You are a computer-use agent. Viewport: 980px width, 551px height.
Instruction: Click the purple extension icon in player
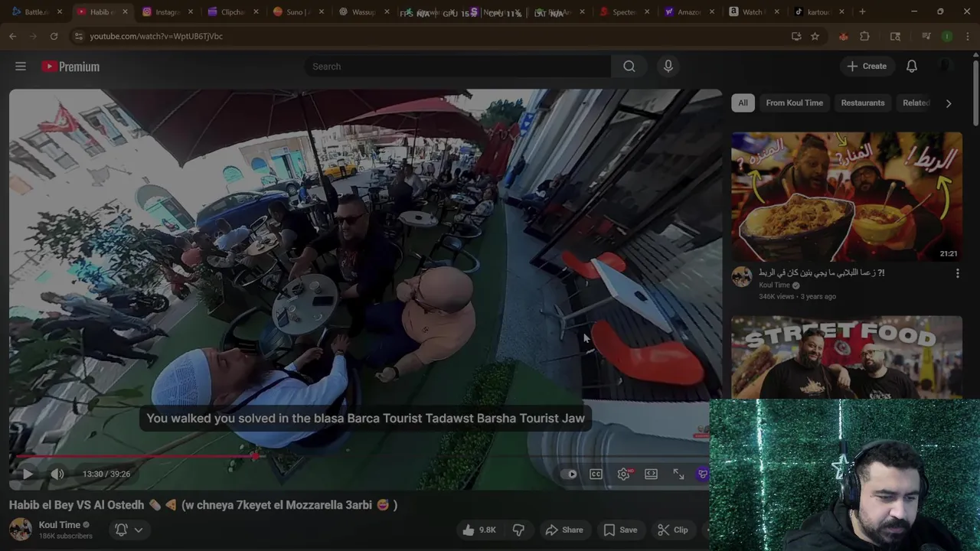point(703,474)
